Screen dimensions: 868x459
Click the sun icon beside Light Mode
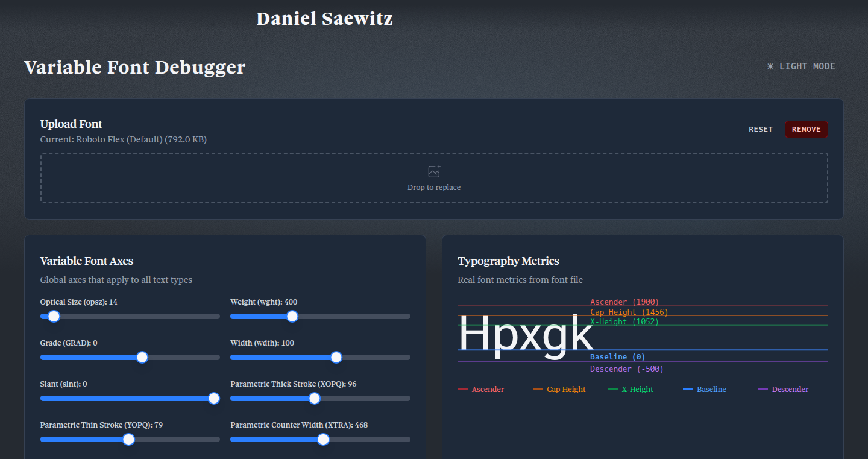(770, 66)
